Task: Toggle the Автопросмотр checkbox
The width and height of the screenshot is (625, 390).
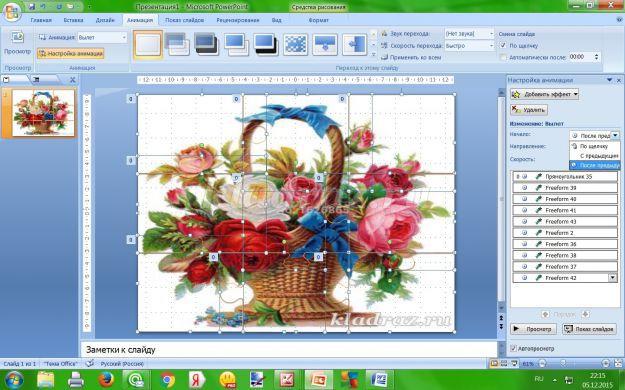Action: [x=513, y=349]
